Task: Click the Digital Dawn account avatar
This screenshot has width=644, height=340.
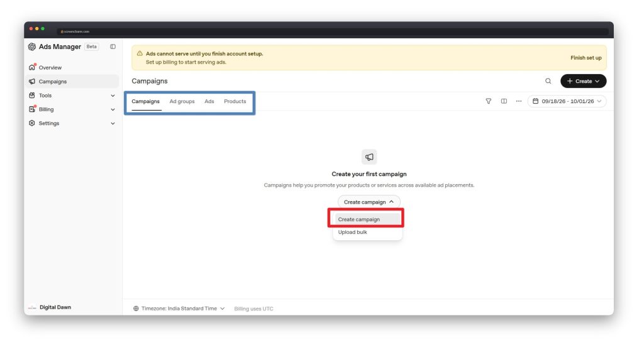Action: point(32,307)
